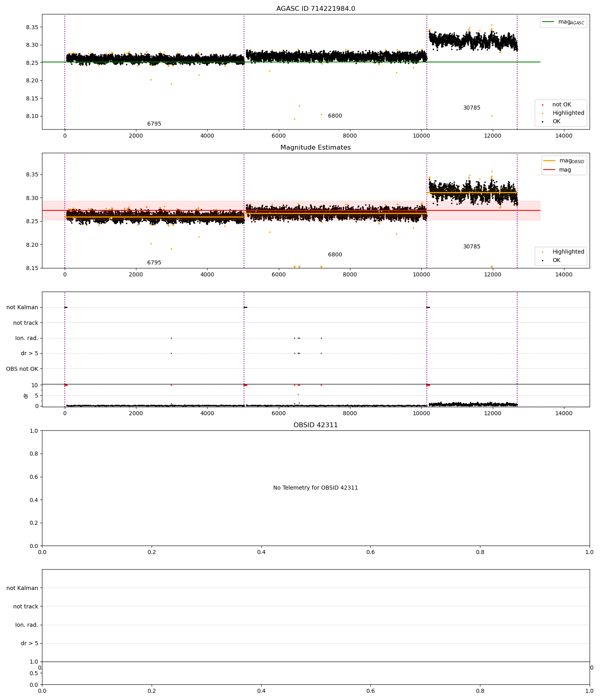Click the 30785 label in Magnitude Estimates plot
600x700 pixels.
(x=472, y=247)
